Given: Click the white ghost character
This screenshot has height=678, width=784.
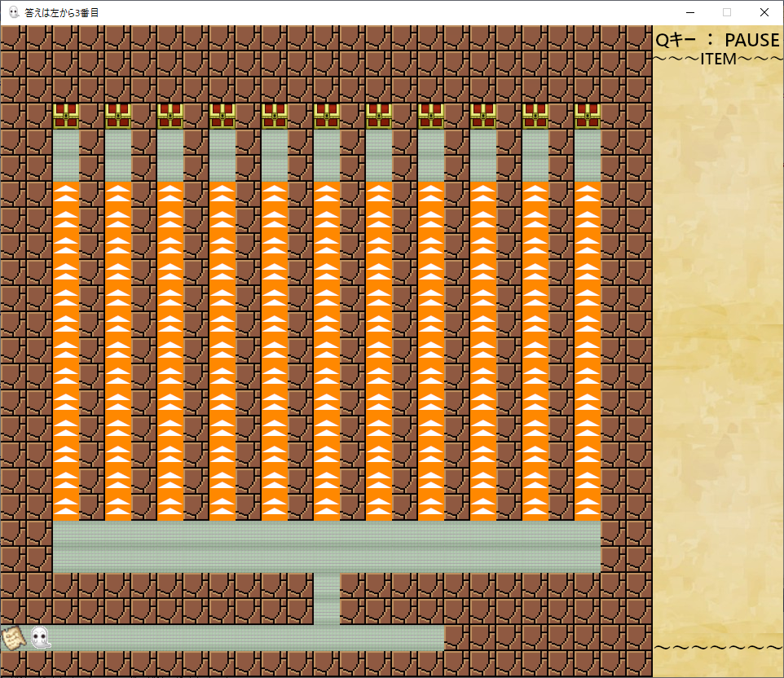Looking at the screenshot, I should (39, 637).
